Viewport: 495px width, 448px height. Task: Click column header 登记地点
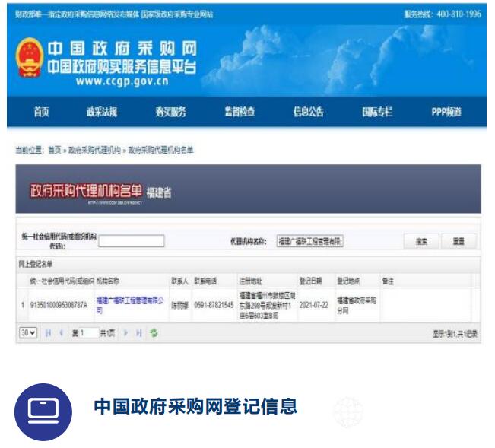point(348,281)
